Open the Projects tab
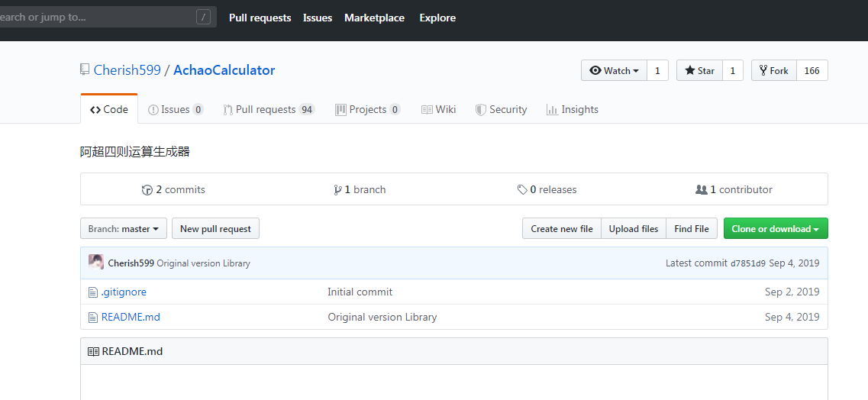This screenshot has height=400, width=868. [367, 109]
